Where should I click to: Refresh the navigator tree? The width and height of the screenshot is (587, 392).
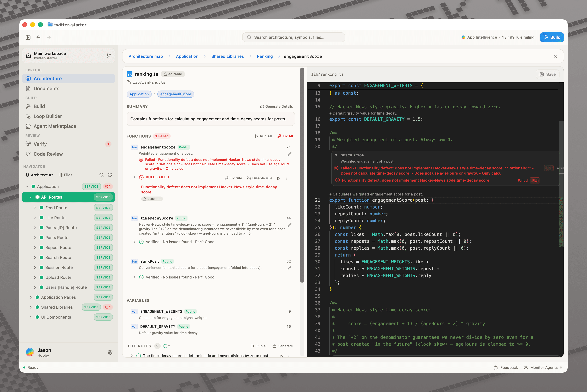coord(110,175)
